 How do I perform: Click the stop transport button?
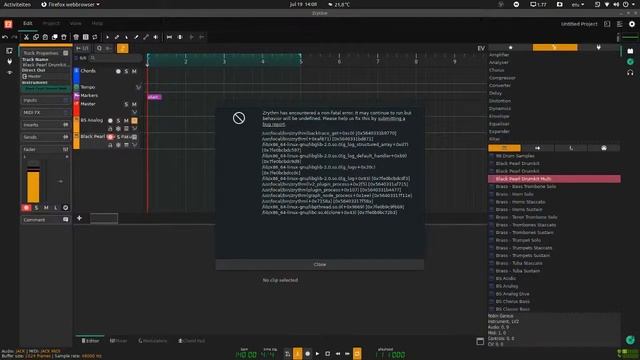pos(327,353)
